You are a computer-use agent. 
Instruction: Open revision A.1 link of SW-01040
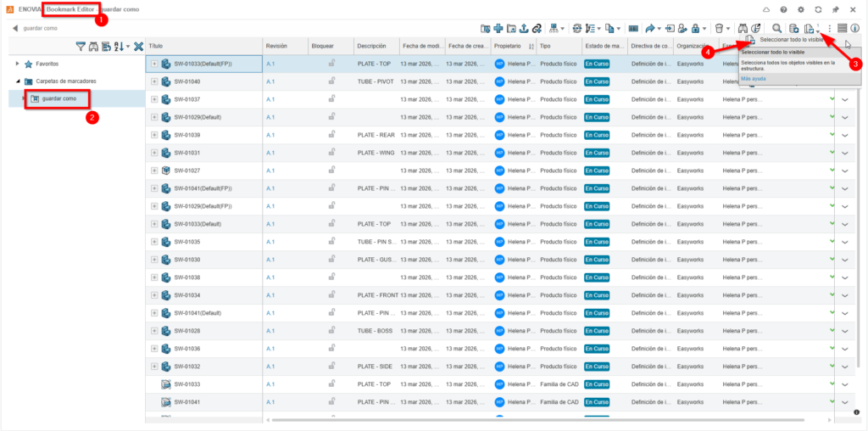(270, 81)
